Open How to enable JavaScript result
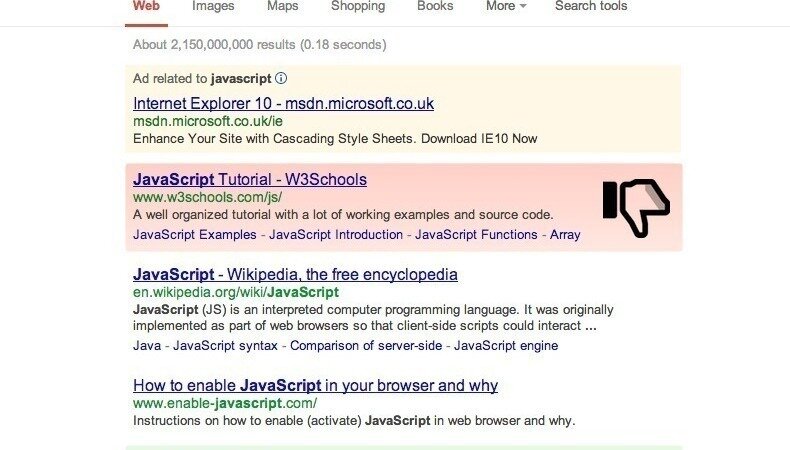 (315, 385)
